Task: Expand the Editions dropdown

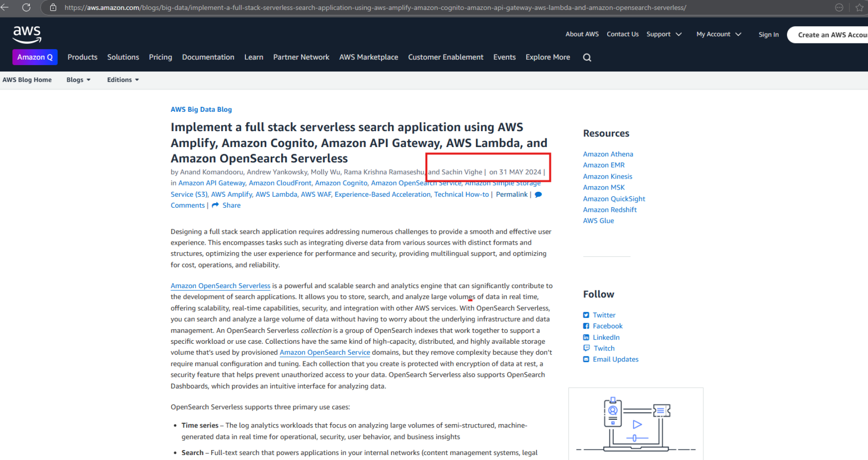Action: [123, 80]
